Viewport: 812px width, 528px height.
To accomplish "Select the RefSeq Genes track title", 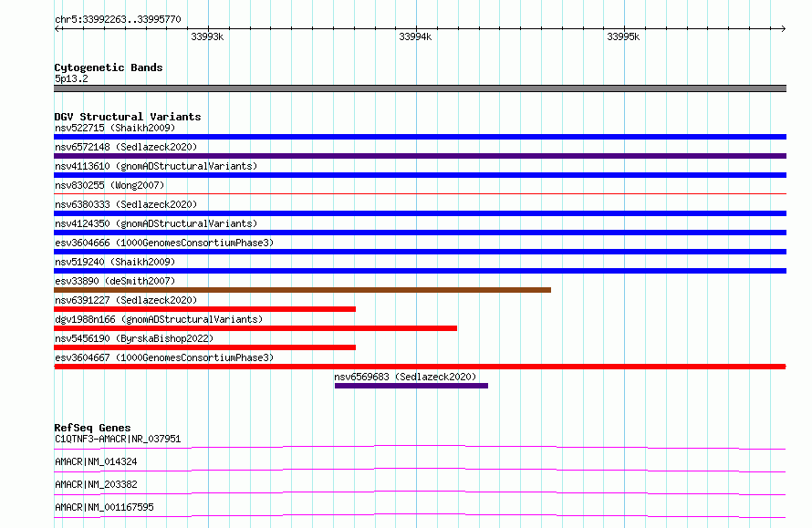I will (92, 428).
